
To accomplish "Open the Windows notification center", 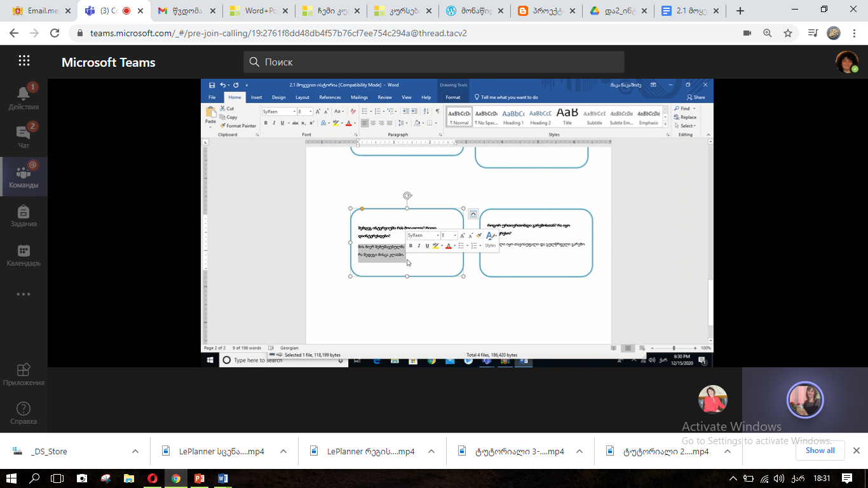I will tap(847, 478).
